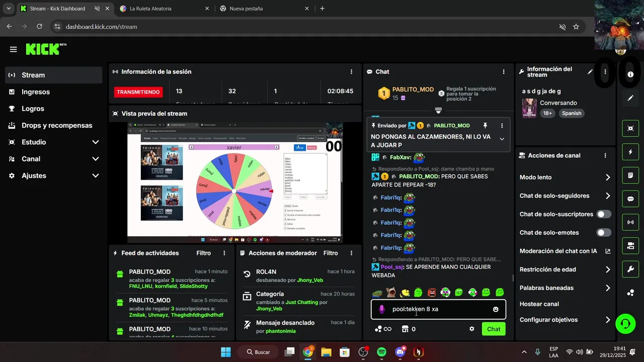Screen dimensions: 644x362
Task: Reload the page
Action: pos(39,27)
